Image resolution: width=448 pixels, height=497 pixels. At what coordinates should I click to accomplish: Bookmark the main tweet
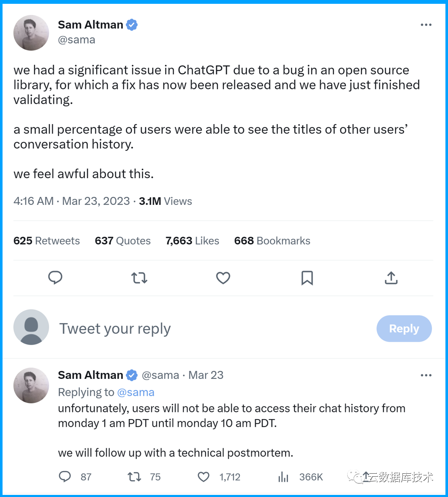point(307,278)
